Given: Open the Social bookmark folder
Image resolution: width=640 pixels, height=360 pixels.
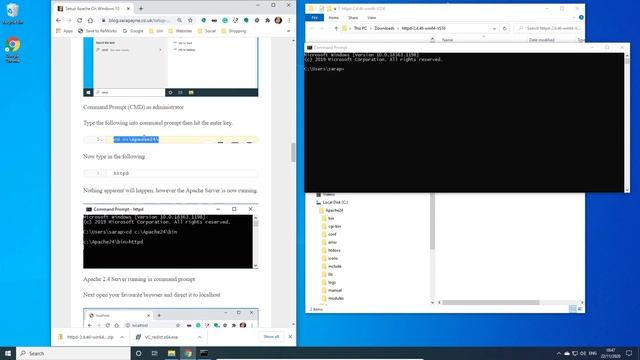Looking at the screenshot, I should click(x=207, y=31).
